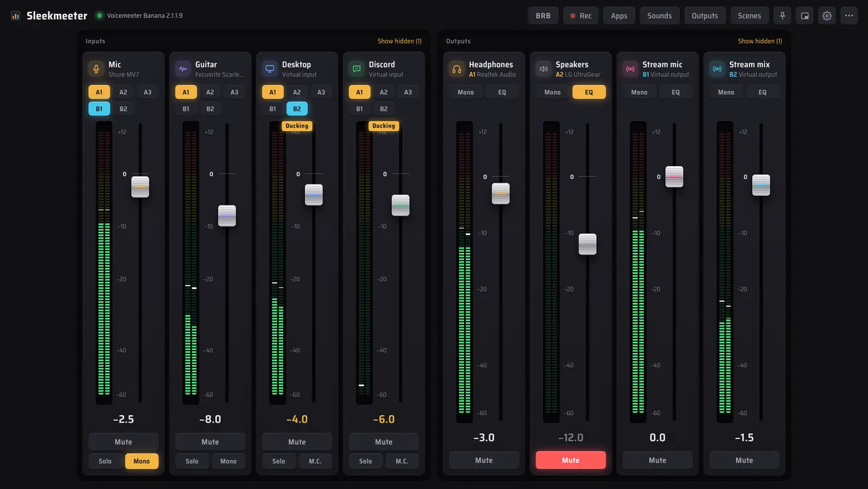Screen dimensions: 868x489
Task: Open the mini mode window icon
Action: (x=805, y=16)
